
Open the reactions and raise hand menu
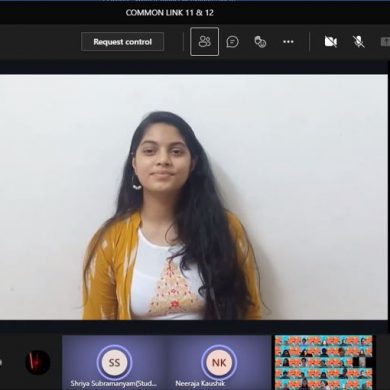coord(260,42)
